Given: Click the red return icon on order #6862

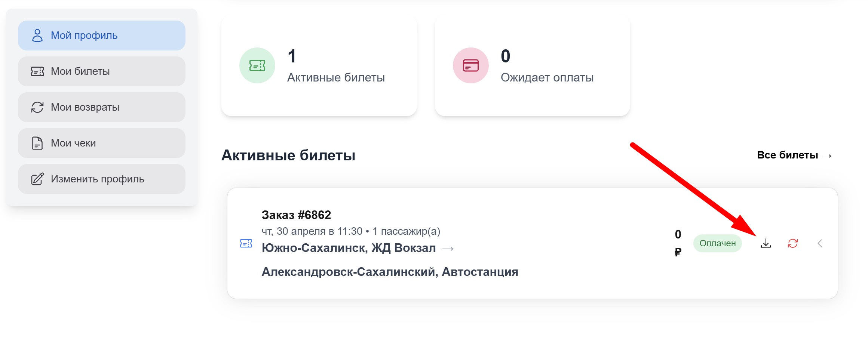Looking at the screenshot, I should pos(793,243).
